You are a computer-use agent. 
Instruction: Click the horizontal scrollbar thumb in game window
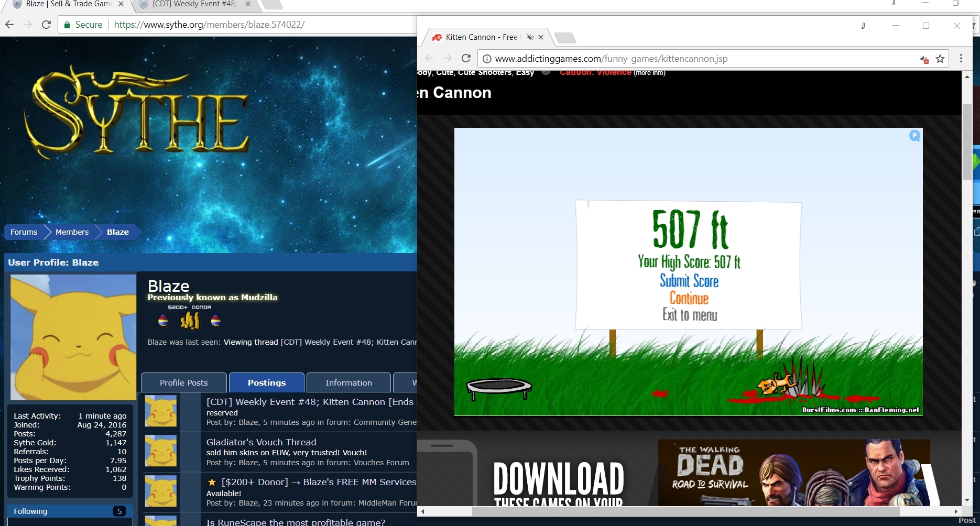tap(685, 511)
